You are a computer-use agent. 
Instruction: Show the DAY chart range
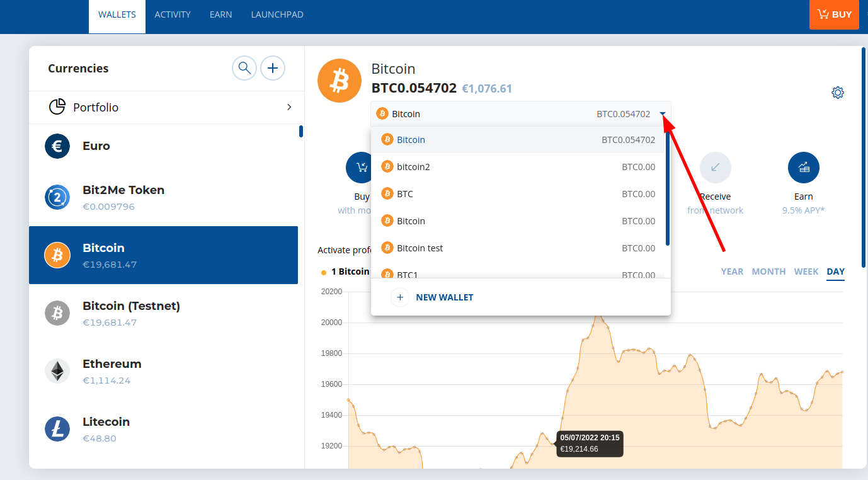point(836,271)
